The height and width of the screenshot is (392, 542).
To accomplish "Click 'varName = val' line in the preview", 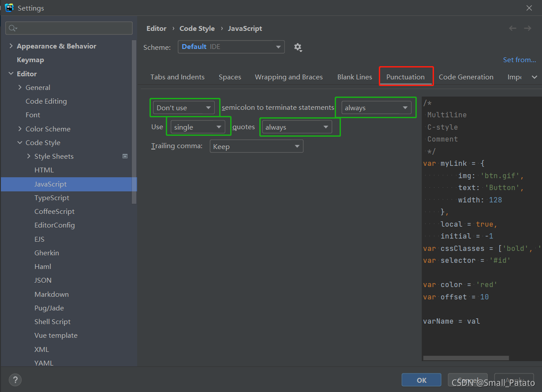I will (x=451, y=321).
